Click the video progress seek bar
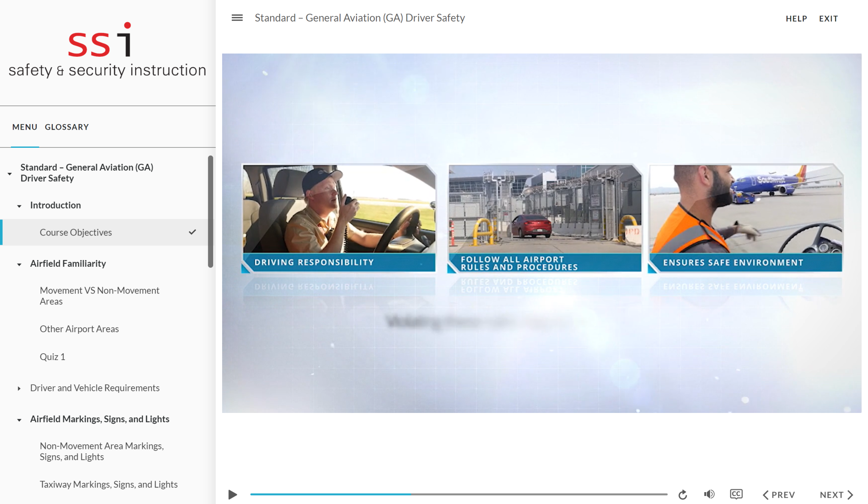This screenshot has height=504, width=868. point(458,494)
